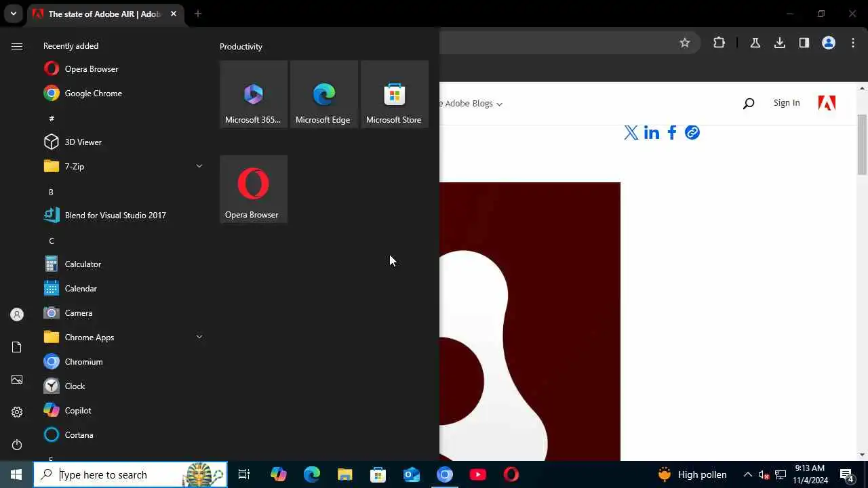Click the Microsoft Store tile
This screenshot has height=488, width=868.
[395, 94]
